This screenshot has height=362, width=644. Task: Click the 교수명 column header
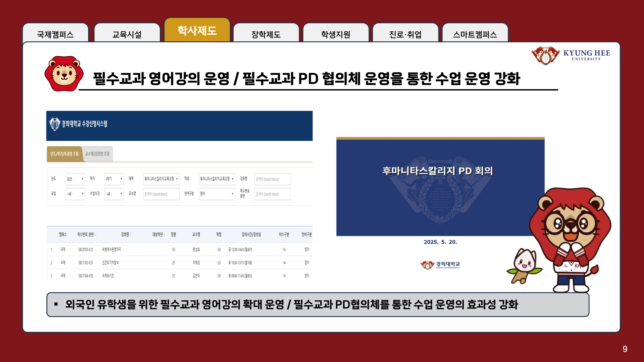coord(196,234)
